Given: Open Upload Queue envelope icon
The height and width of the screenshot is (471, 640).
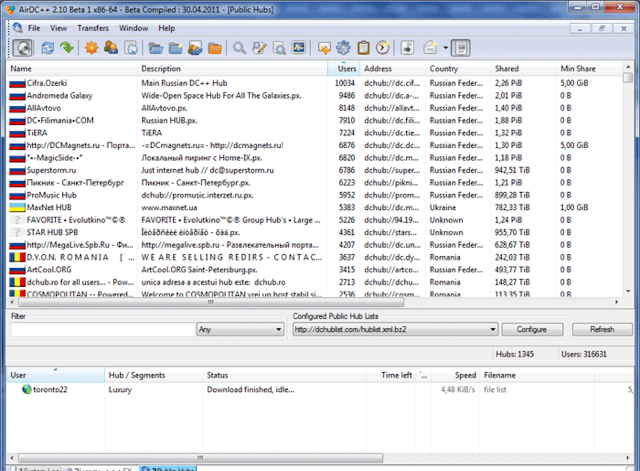Looking at the screenshot, I should [195, 48].
